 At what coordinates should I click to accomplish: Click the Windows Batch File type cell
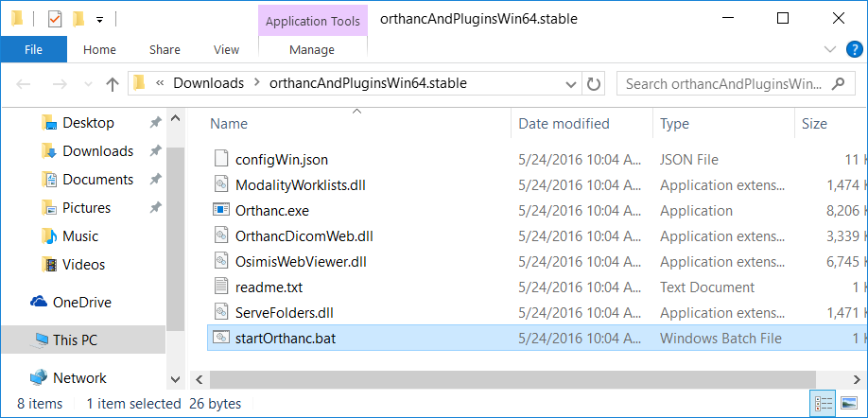[720, 339]
